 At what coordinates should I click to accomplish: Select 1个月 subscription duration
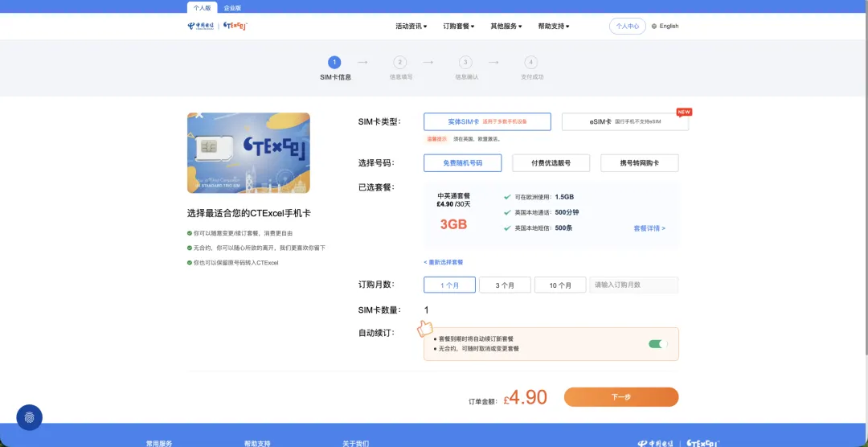pos(449,285)
